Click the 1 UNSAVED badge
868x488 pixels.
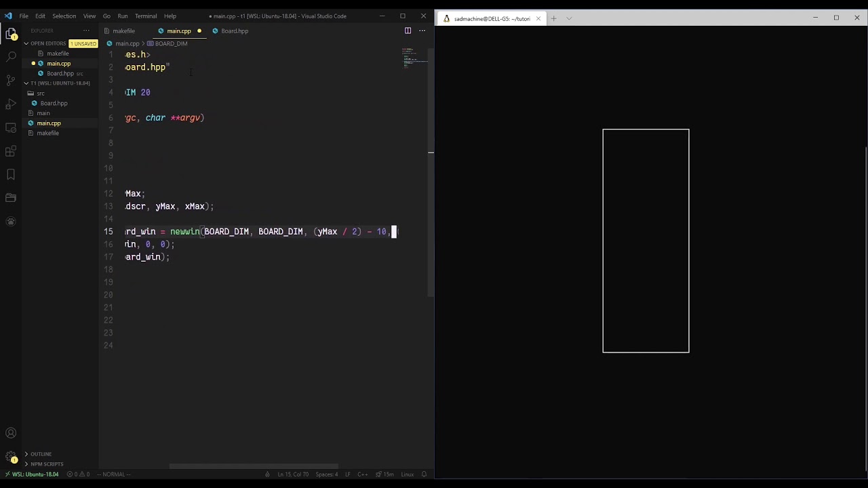83,43
